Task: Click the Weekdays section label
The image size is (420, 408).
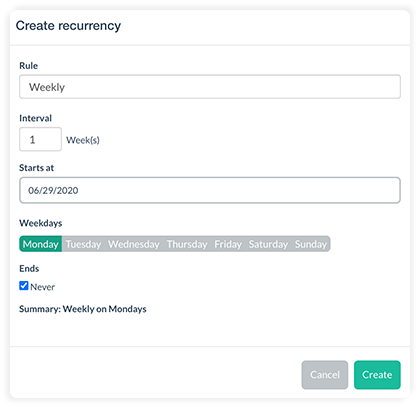Action: point(41,223)
